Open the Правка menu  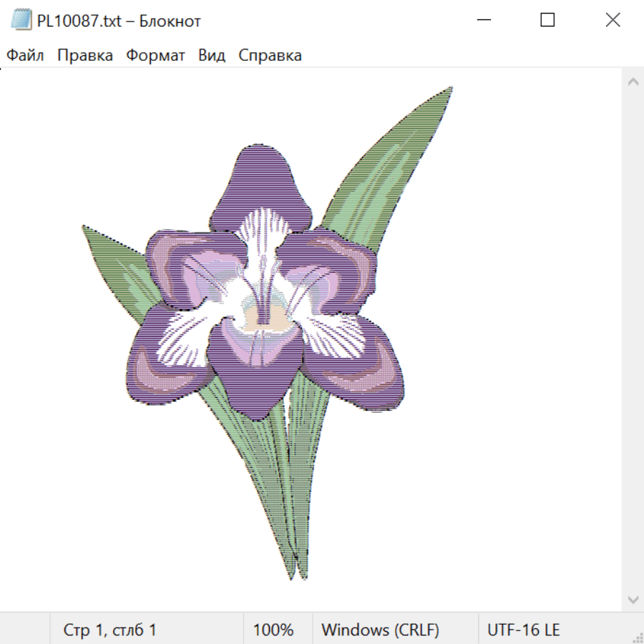pos(85,56)
